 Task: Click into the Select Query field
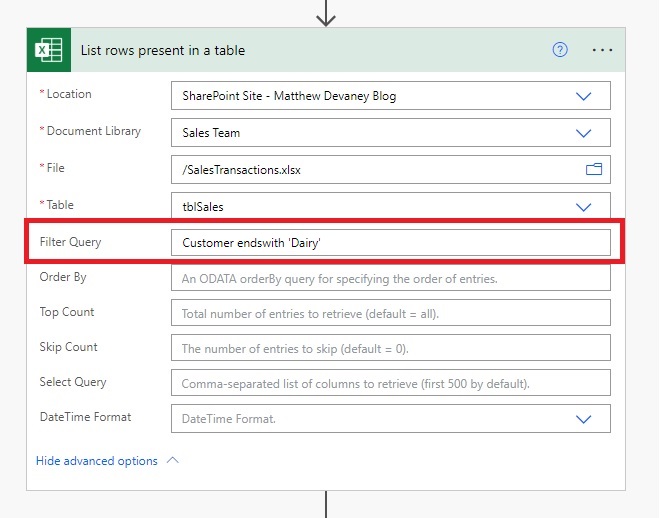click(x=391, y=383)
